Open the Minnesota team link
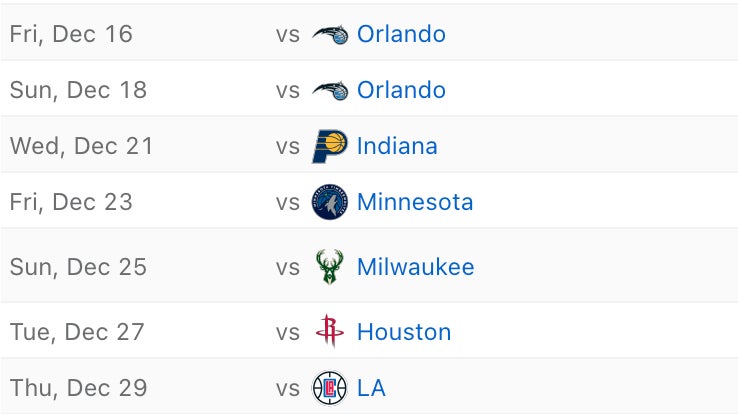The width and height of the screenshot is (738, 414). point(415,202)
